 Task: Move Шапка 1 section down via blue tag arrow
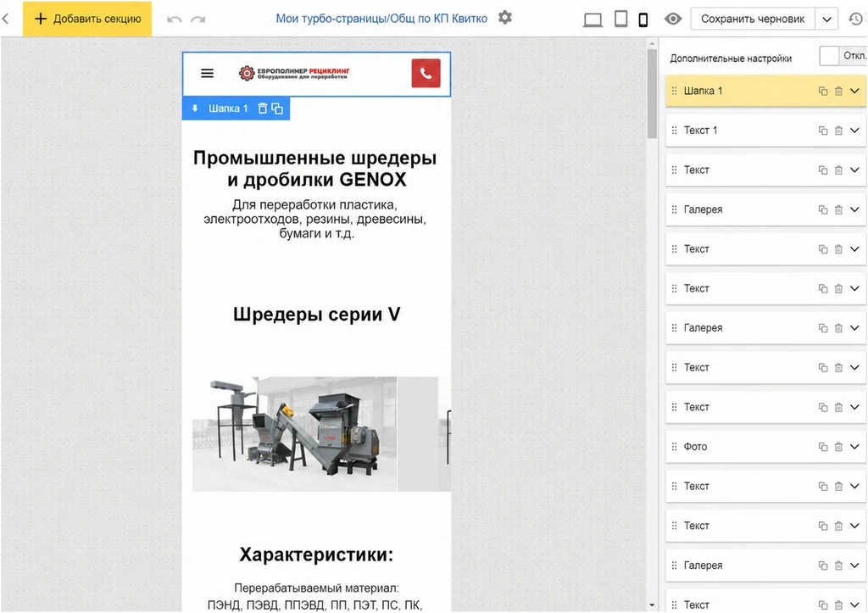(195, 109)
